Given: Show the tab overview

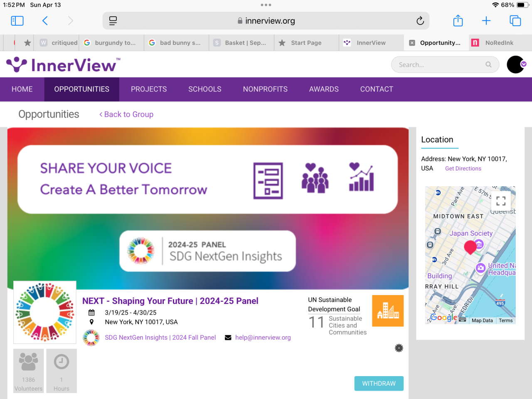Looking at the screenshot, I should pyautogui.click(x=515, y=21).
